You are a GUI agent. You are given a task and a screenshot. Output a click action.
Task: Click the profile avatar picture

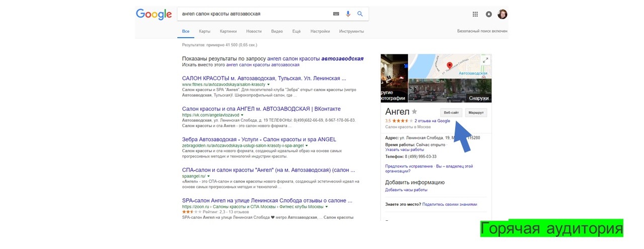tap(503, 14)
